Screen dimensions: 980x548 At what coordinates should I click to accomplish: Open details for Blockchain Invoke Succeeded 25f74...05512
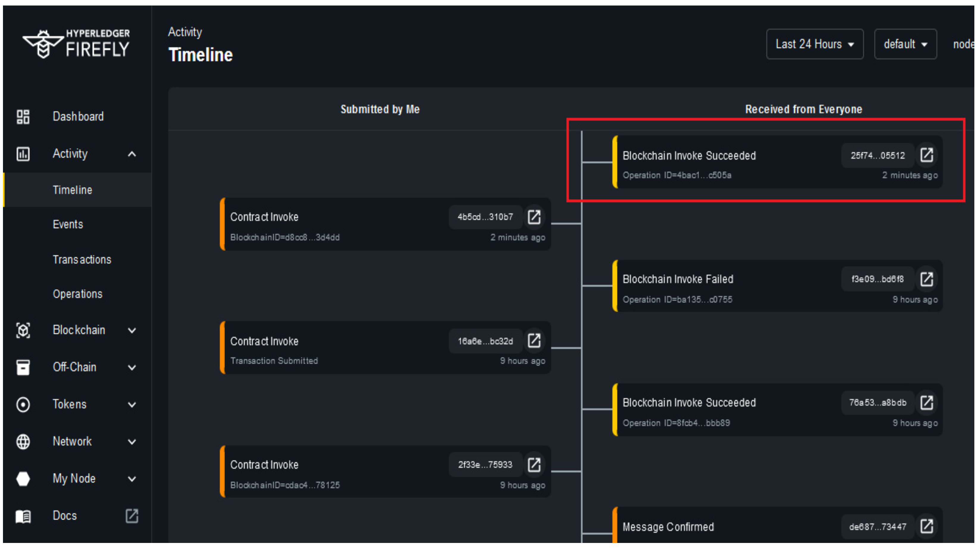coord(926,155)
